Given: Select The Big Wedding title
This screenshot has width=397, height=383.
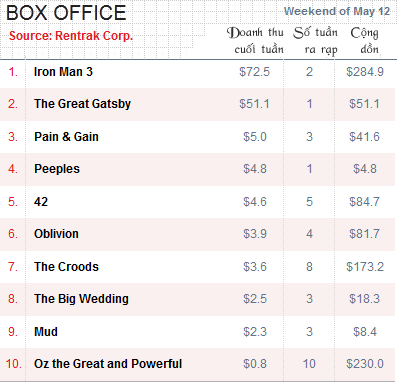Looking at the screenshot, I should click(81, 299).
